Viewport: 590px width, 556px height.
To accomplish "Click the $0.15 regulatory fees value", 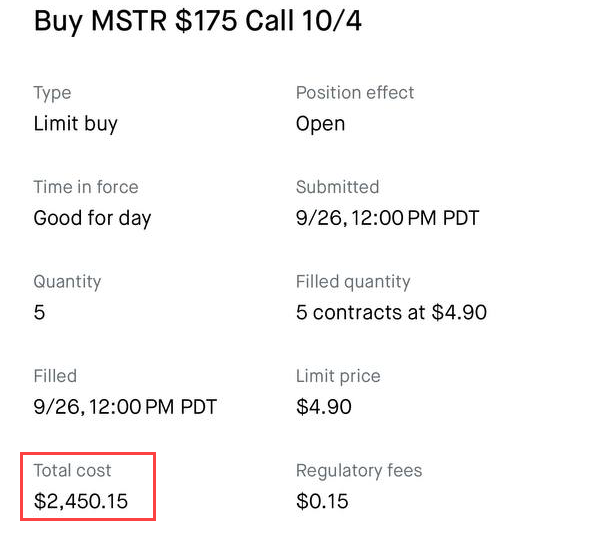I will [x=322, y=501].
